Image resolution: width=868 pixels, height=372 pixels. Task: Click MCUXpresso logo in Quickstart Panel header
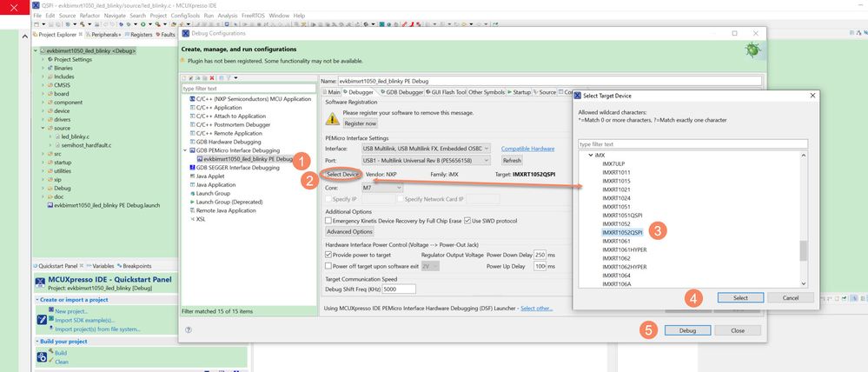[x=40, y=282]
